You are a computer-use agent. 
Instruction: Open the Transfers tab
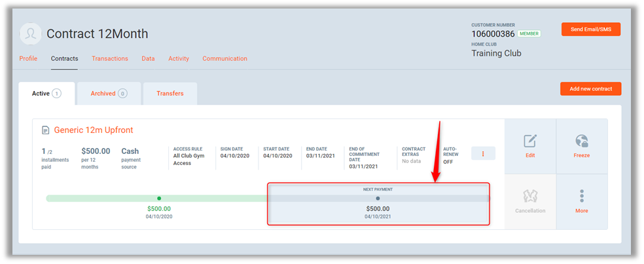170,94
